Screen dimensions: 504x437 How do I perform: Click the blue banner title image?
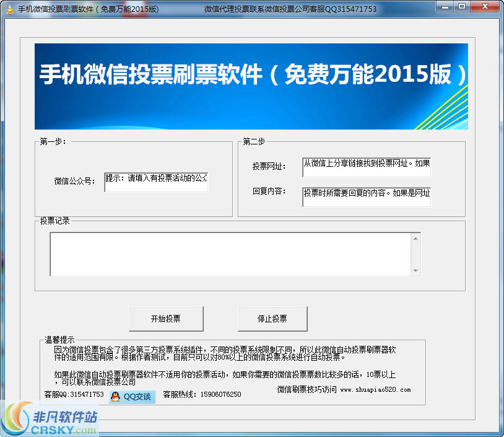[x=251, y=87]
